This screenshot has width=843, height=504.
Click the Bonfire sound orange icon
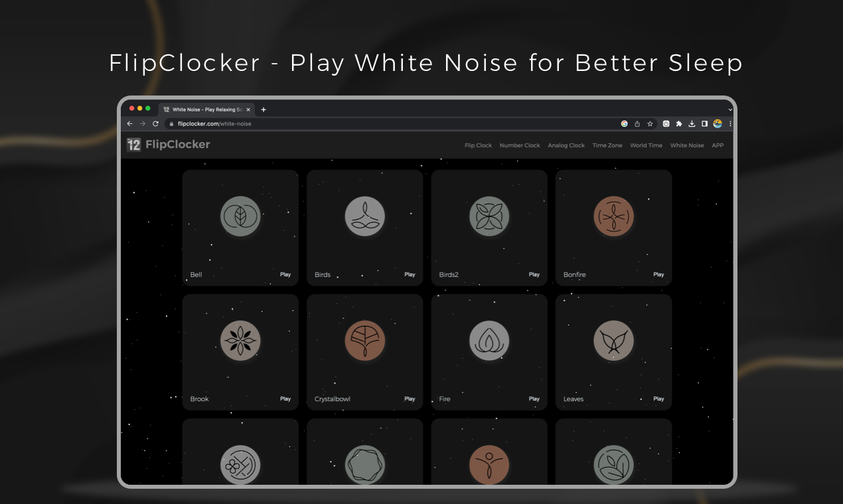pos(613,216)
